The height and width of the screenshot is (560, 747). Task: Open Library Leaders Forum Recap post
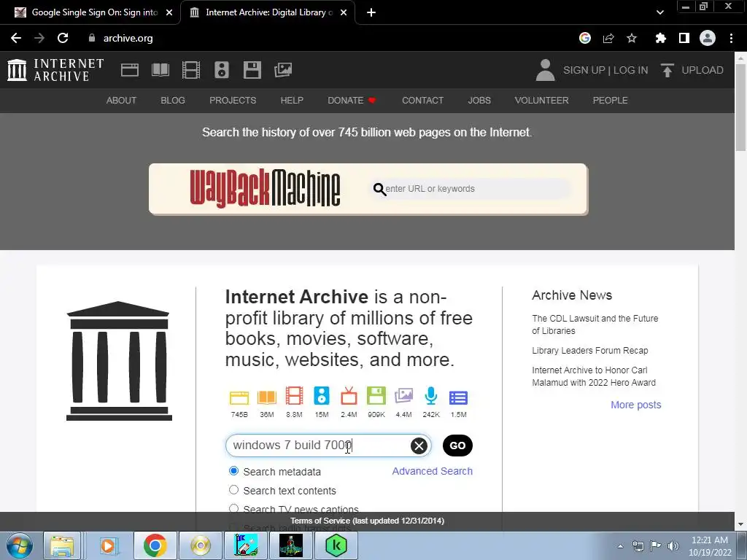tap(589, 351)
